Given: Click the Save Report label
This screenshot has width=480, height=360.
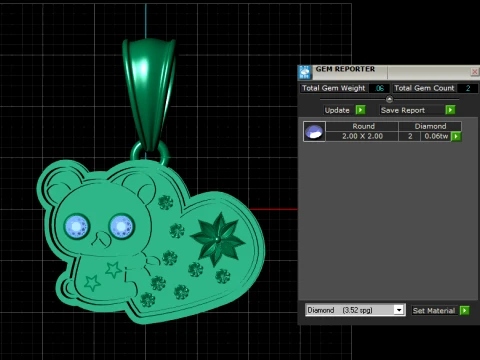Looking at the screenshot, I should pos(403,110).
